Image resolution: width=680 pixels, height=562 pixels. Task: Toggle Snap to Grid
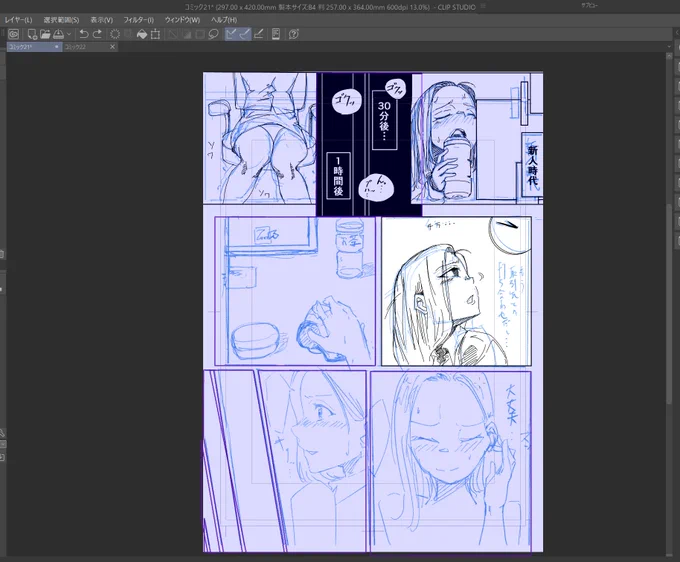click(x=258, y=34)
